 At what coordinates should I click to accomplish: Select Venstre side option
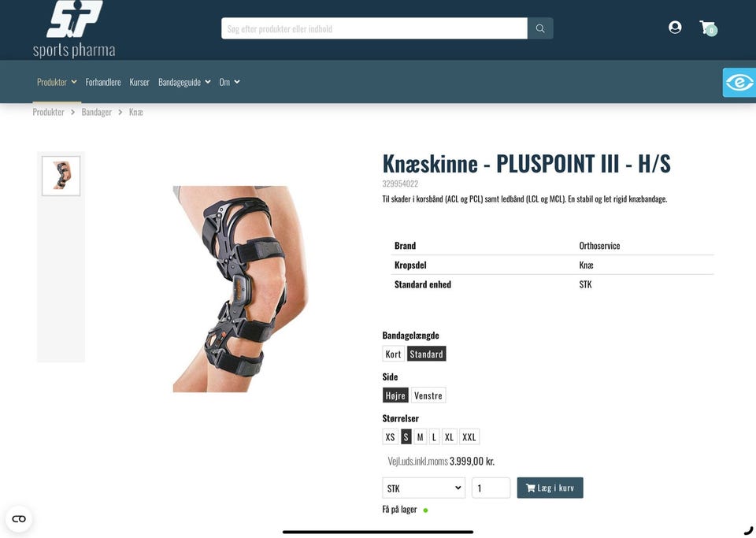click(x=428, y=395)
